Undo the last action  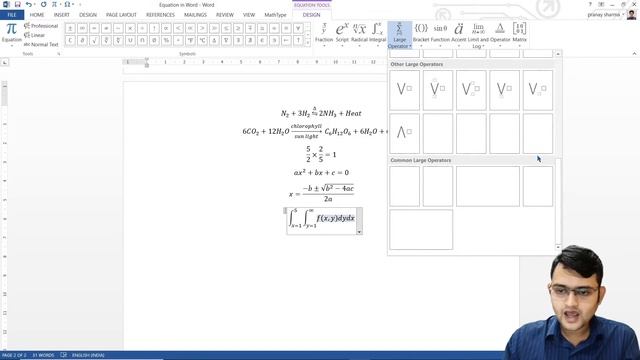29,4
